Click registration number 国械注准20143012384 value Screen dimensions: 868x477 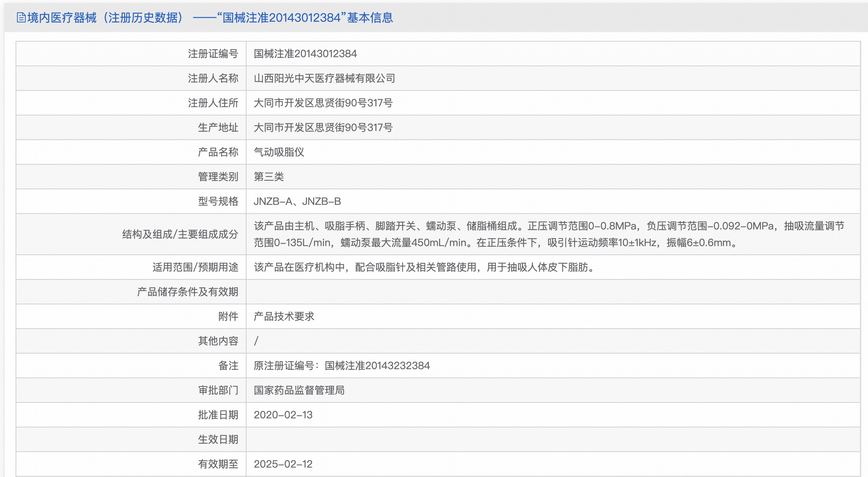[305, 54]
